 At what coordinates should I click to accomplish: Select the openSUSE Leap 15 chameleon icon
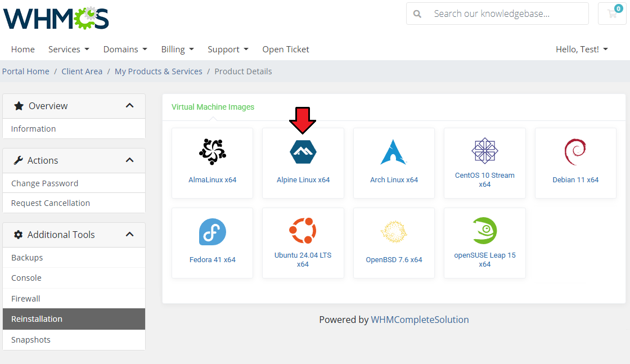pyautogui.click(x=484, y=230)
